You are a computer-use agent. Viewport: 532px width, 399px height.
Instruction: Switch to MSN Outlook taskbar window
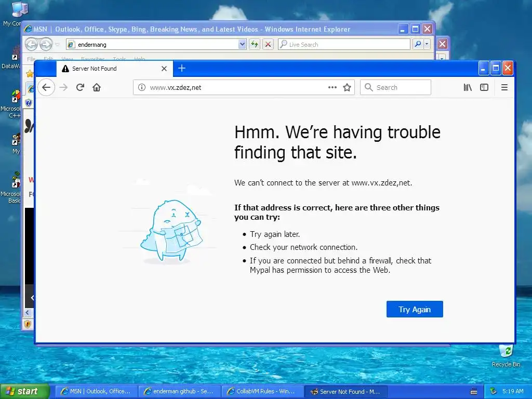(96, 391)
